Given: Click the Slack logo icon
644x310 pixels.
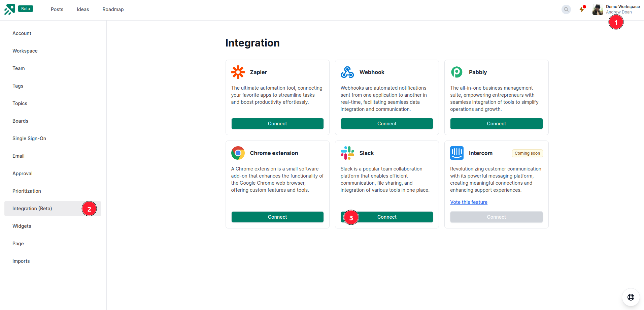Looking at the screenshot, I should [347, 153].
